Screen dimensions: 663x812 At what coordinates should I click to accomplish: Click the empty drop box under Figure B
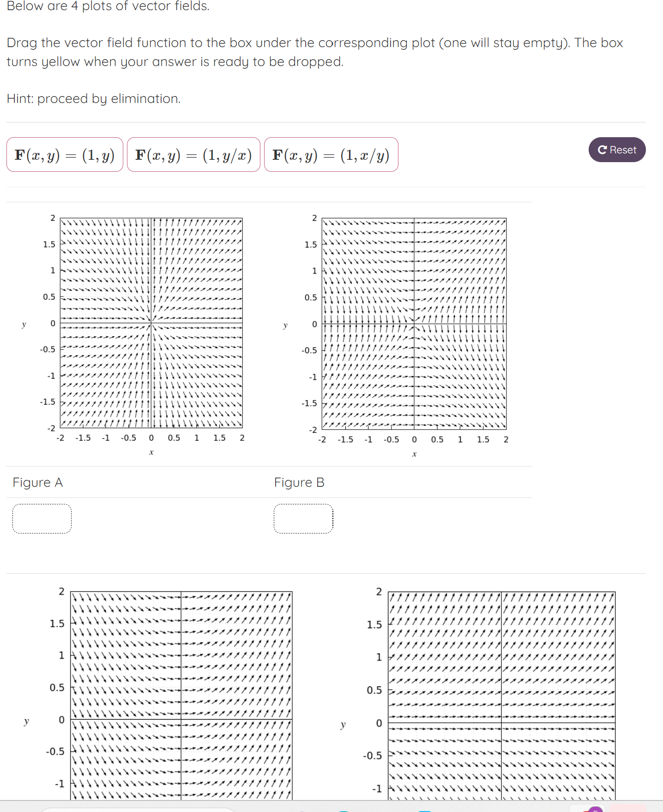(303, 519)
